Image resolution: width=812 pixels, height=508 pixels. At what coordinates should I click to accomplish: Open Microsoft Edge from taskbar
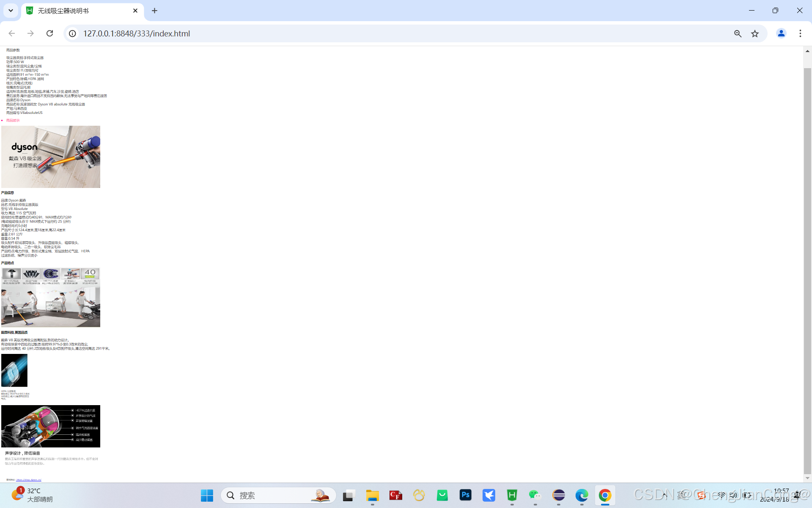pyautogui.click(x=582, y=495)
